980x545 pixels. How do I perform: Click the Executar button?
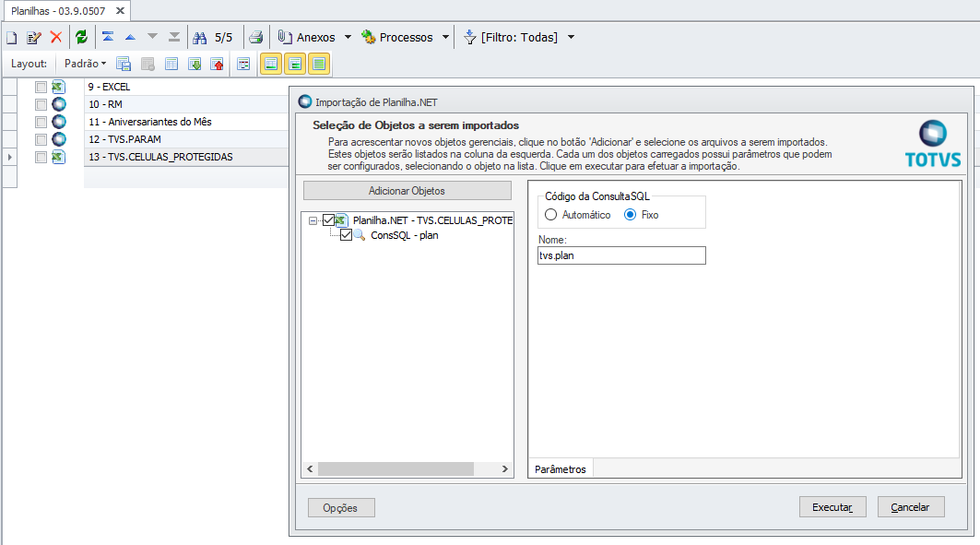[x=832, y=507]
